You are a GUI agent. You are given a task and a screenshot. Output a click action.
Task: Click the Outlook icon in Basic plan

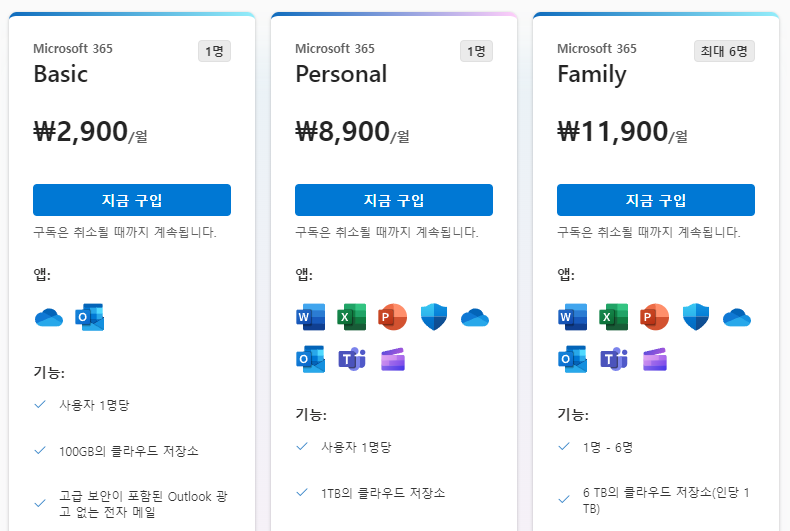coord(90,317)
